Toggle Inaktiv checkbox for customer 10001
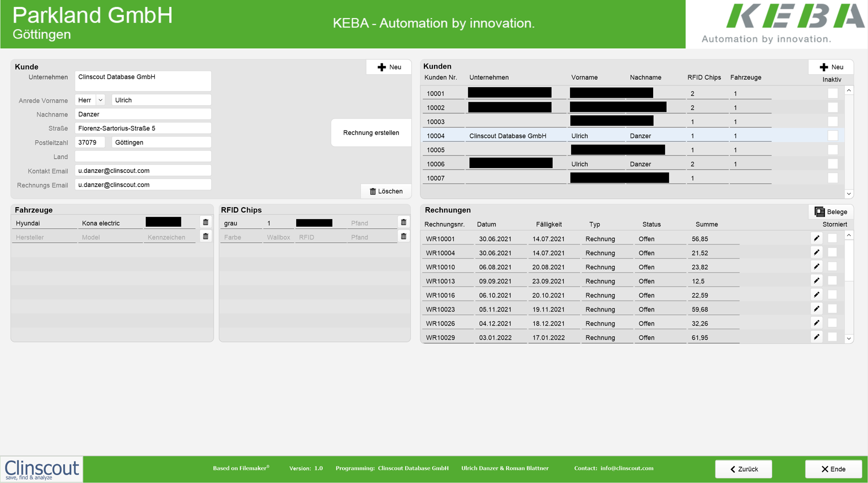Screen dimensions: 868x483 (832, 93)
